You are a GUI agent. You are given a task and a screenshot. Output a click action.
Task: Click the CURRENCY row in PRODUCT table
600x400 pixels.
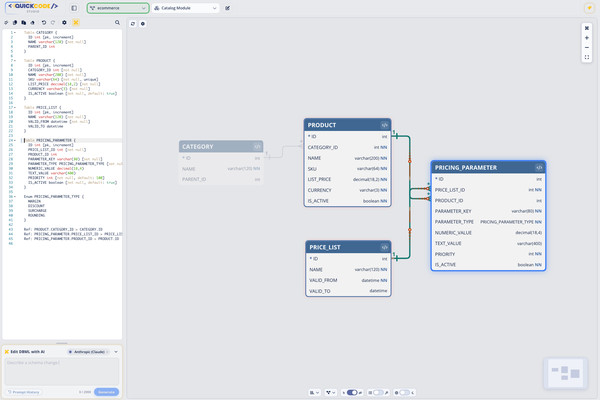pyautogui.click(x=347, y=190)
